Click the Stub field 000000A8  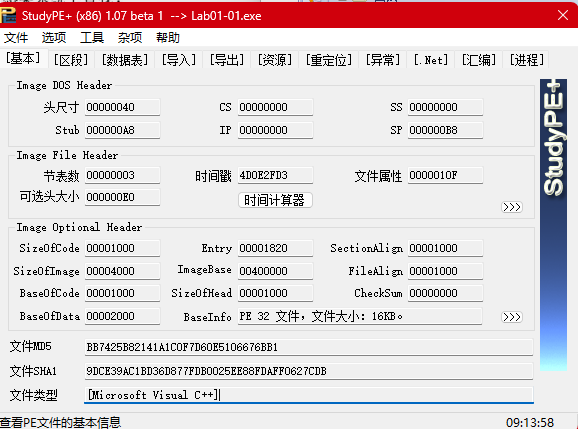tap(122, 130)
